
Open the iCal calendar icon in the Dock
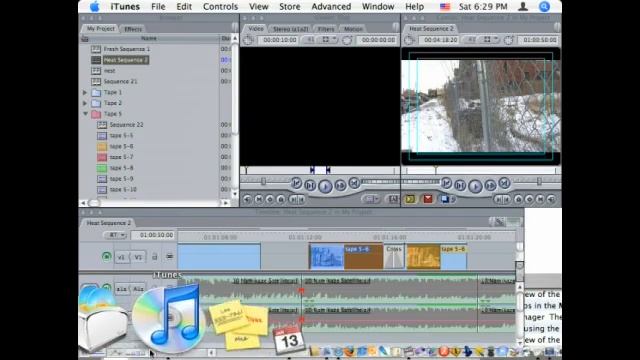point(289,339)
